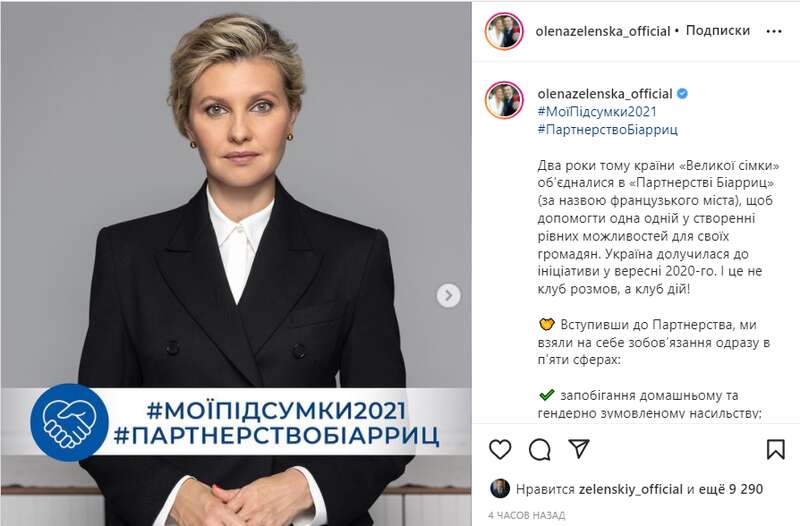
Task: Click the main portrait photo
Action: [236, 263]
